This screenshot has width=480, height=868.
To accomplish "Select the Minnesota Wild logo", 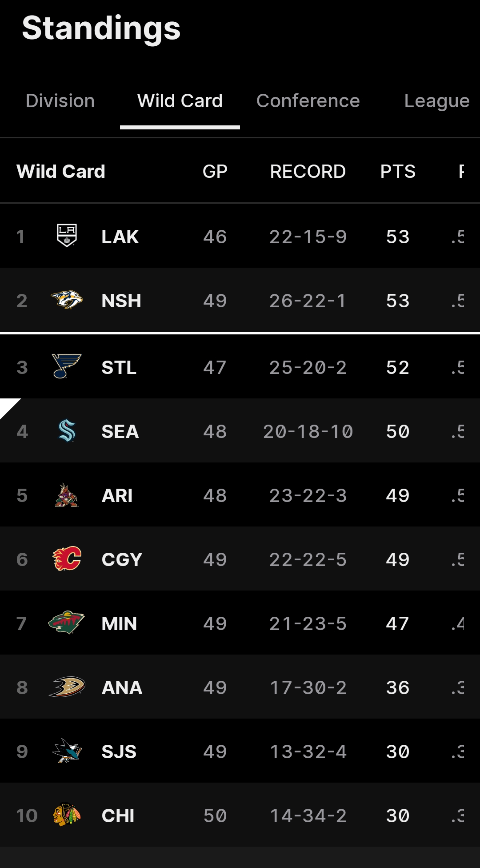I will (67, 623).
